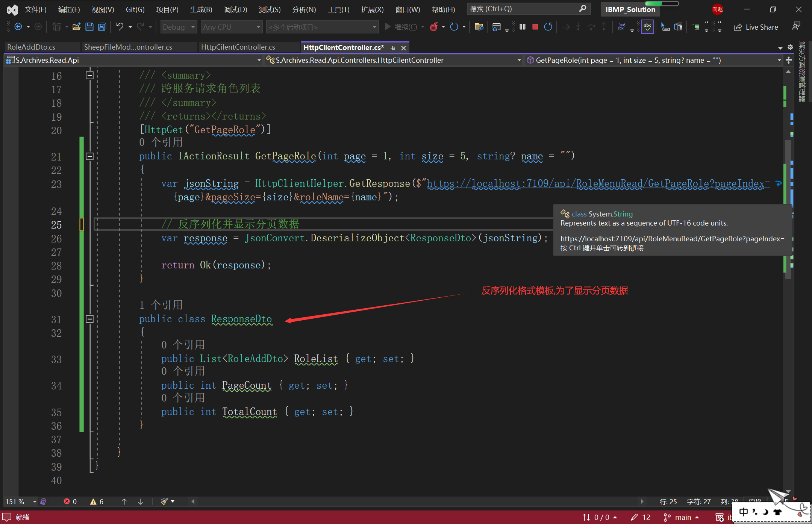
Task: Click the select-element cursor toolbar icon
Action: pos(665,27)
